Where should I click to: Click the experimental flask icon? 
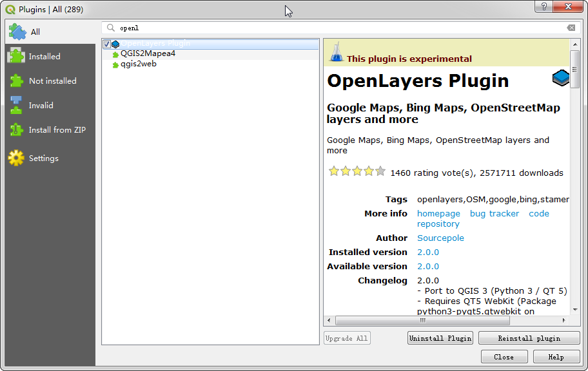coord(336,52)
